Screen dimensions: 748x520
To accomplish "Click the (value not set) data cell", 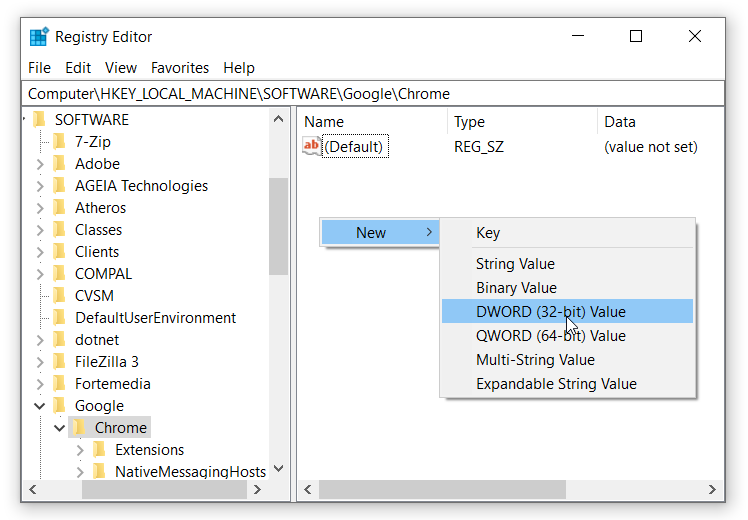I will 651,146.
